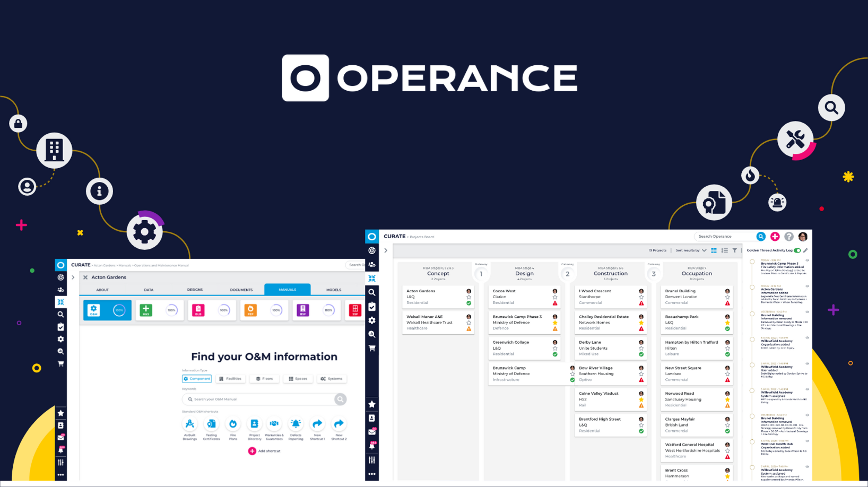The image size is (868, 487).
Task: Switch to the Documents tab
Action: pos(241,290)
